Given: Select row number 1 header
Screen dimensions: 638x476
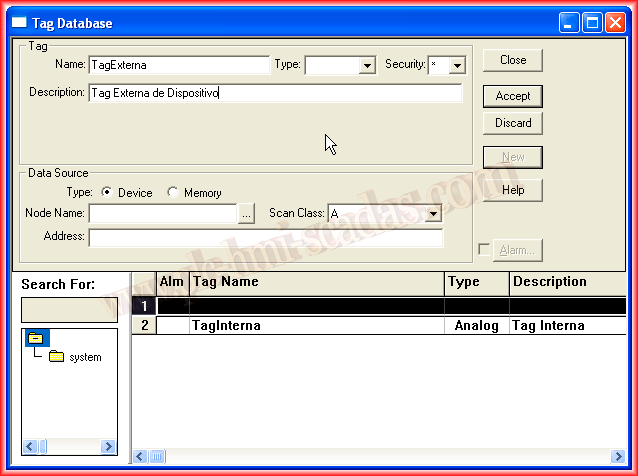Looking at the screenshot, I should 144,306.
